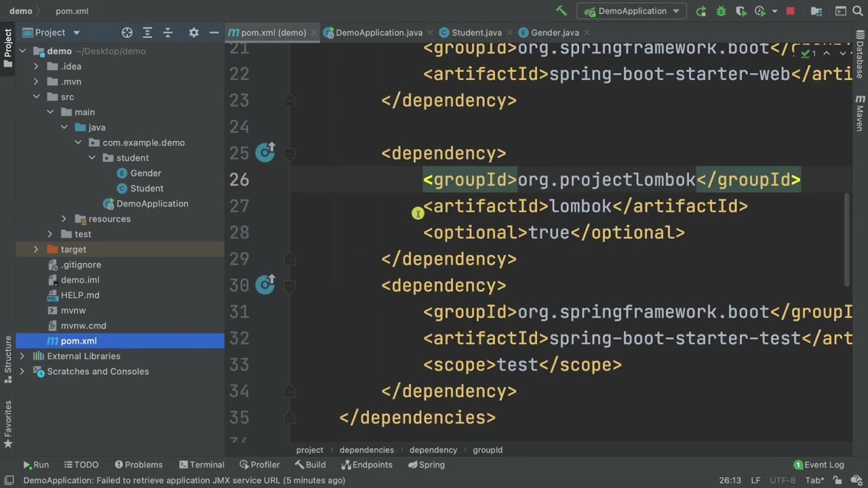Image resolution: width=868 pixels, height=488 pixels.
Task: Click the UTF-8 encoding status widget
Action: [x=782, y=481]
